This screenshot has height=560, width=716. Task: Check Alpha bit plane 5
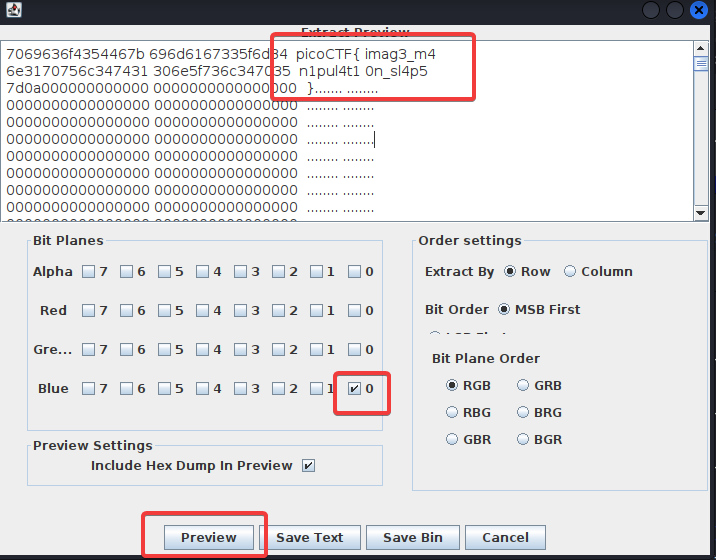click(x=164, y=272)
